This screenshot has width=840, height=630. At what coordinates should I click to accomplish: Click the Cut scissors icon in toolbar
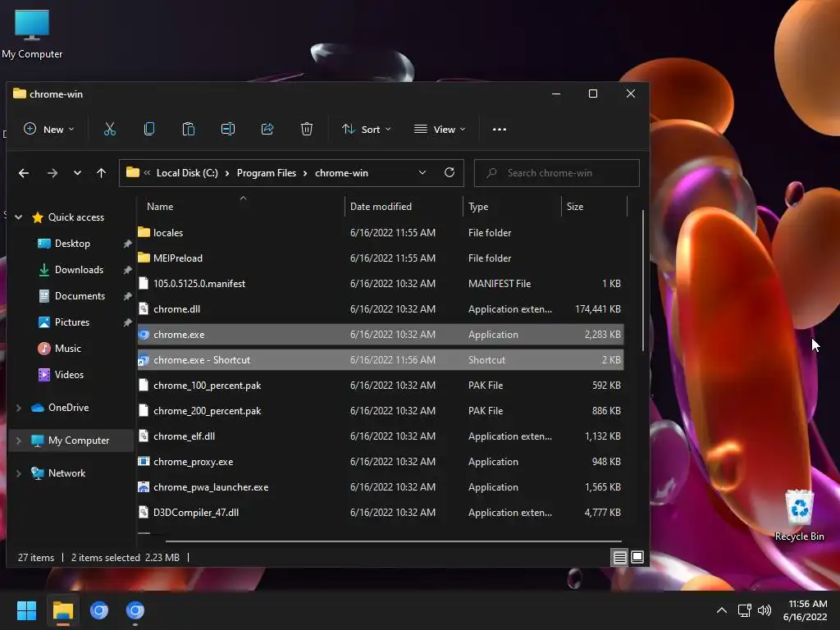coord(109,129)
